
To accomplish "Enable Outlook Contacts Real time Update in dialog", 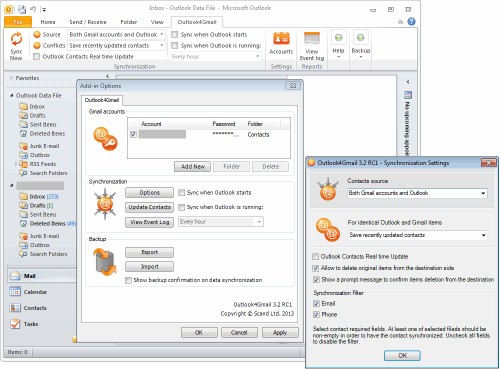I will click(316, 256).
